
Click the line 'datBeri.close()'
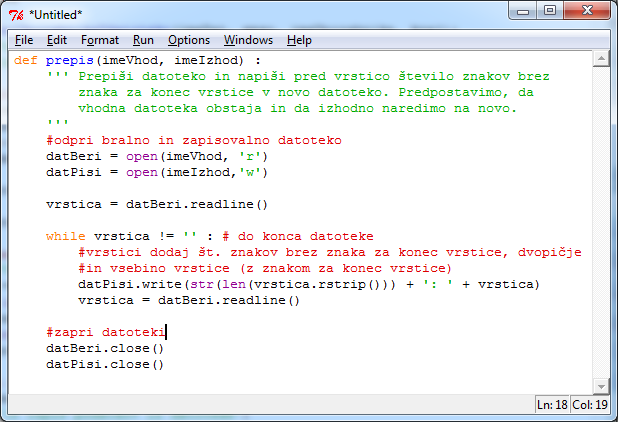(x=105, y=348)
